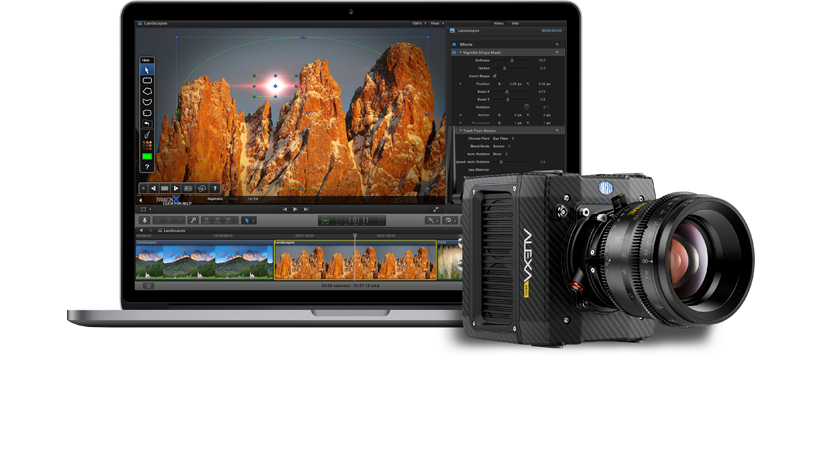This screenshot has width=818, height=461.
Task: Enable the Use Shimmer checkbox
Action: [495, 170]
